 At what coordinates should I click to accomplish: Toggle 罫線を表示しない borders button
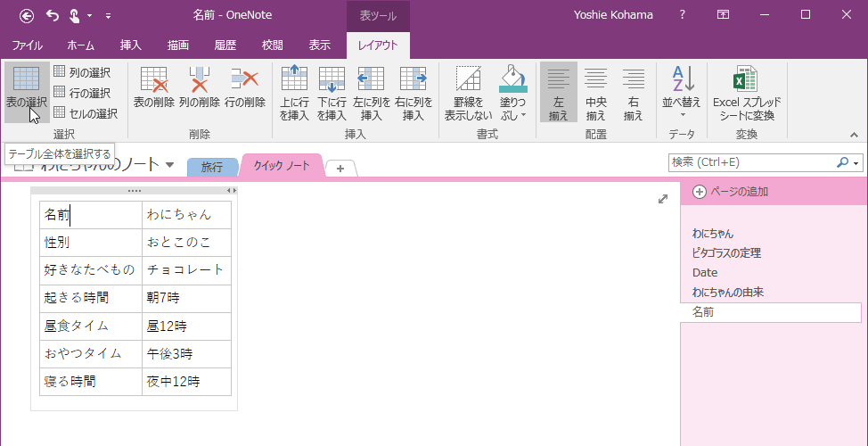coord(469,93)
